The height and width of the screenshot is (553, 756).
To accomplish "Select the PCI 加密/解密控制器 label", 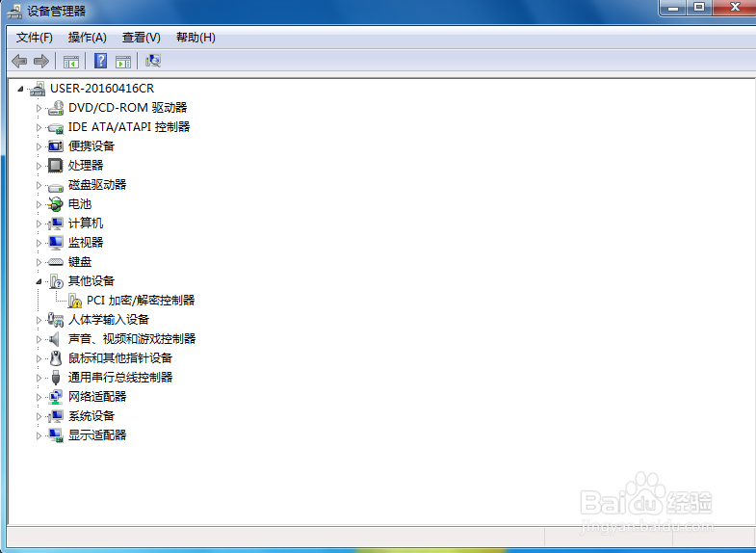I will tap(141, 301).
